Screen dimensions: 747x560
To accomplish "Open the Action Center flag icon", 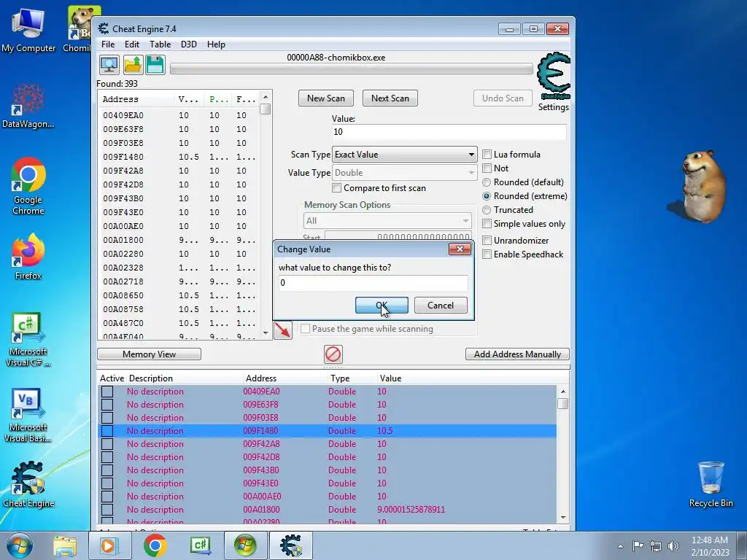I will pyautogui.click(x=638, y=545).
